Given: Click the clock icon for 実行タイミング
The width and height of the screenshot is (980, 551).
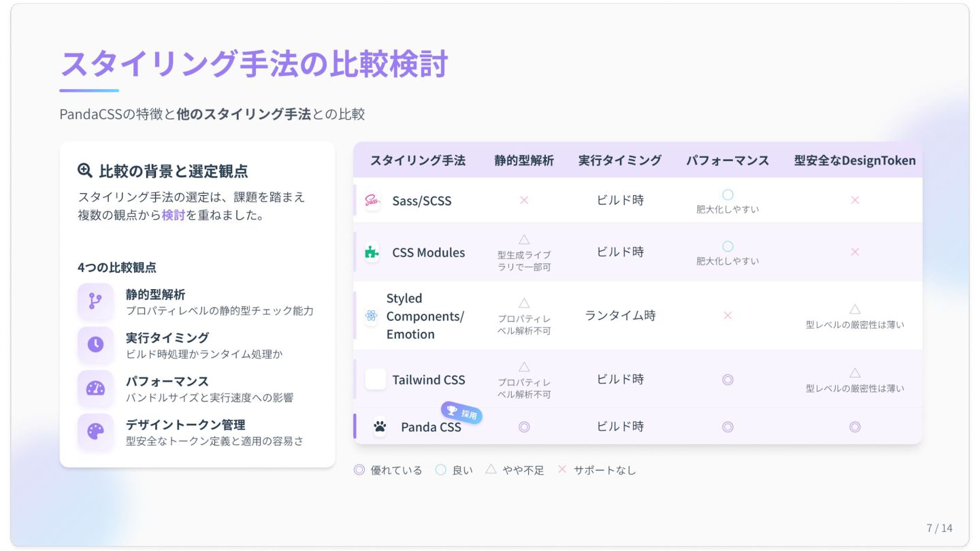Looking at the screenshot, I should 95,345.
